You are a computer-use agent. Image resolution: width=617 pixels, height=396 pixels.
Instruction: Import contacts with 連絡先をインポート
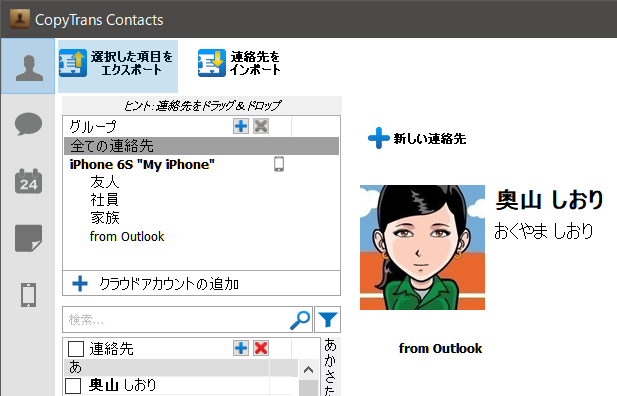pyautogui.click(x=239, y=63)
